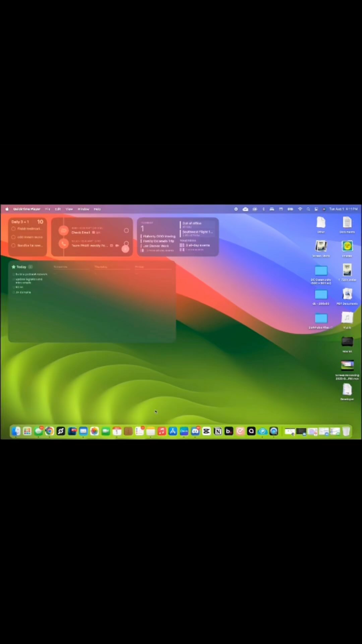Click the phone icon beside Team PHAB
362x644 pixels.
point(63,243)
